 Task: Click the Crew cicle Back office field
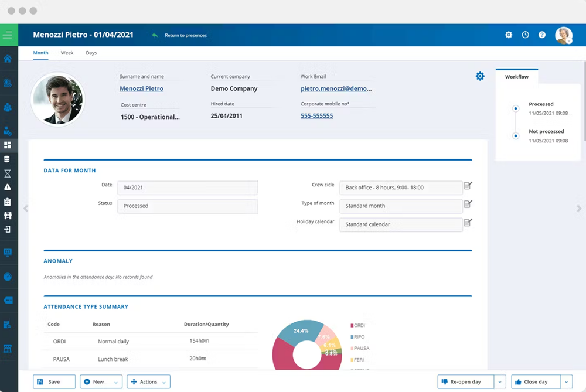pyautogui.click(x=401, y=188)
